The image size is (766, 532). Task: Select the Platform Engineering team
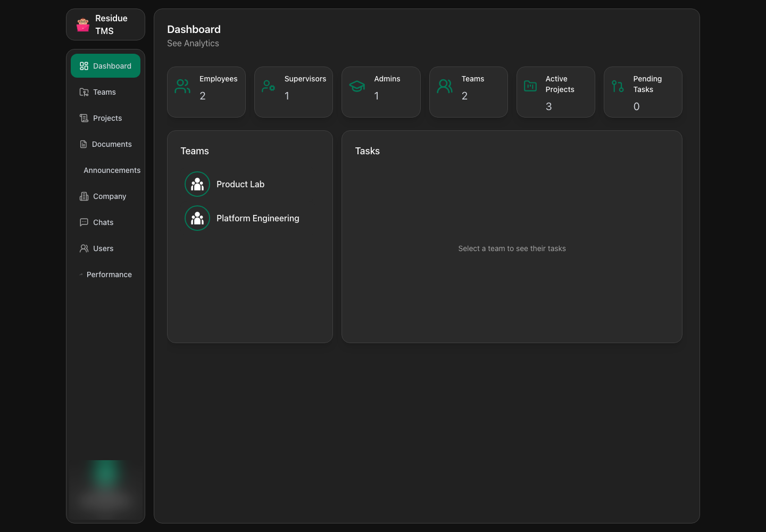pyautogui.click(x=250, y=218)
